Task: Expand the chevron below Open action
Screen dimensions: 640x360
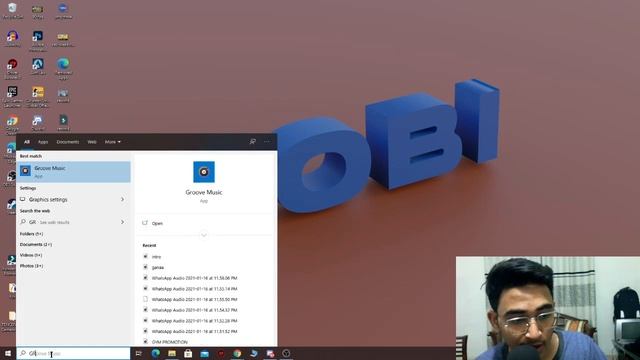Action: pos(204,235)
